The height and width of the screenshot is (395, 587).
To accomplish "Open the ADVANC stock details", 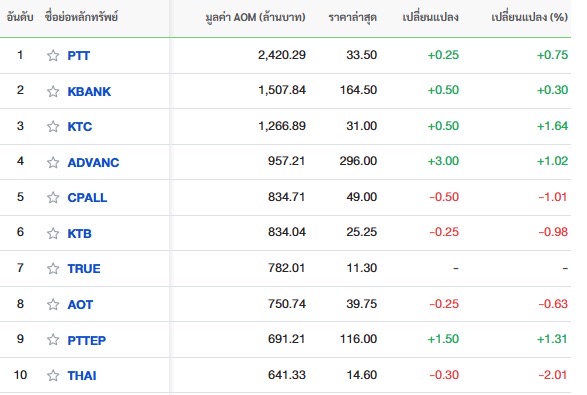I will pos(93,162).
